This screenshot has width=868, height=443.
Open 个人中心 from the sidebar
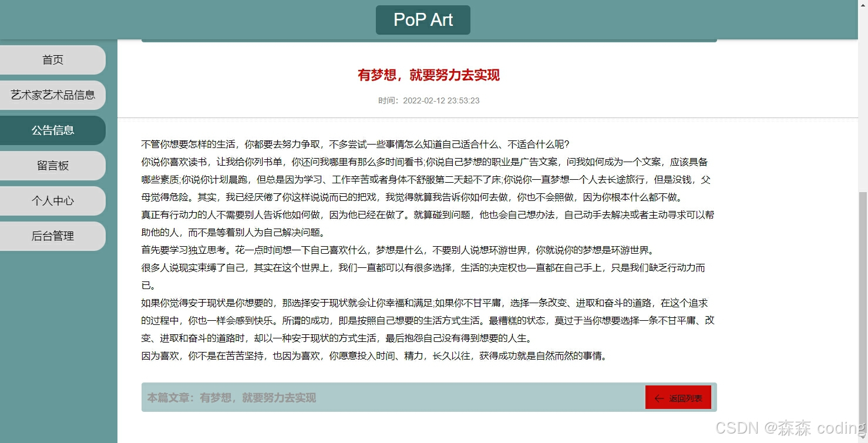click(53, 201)
